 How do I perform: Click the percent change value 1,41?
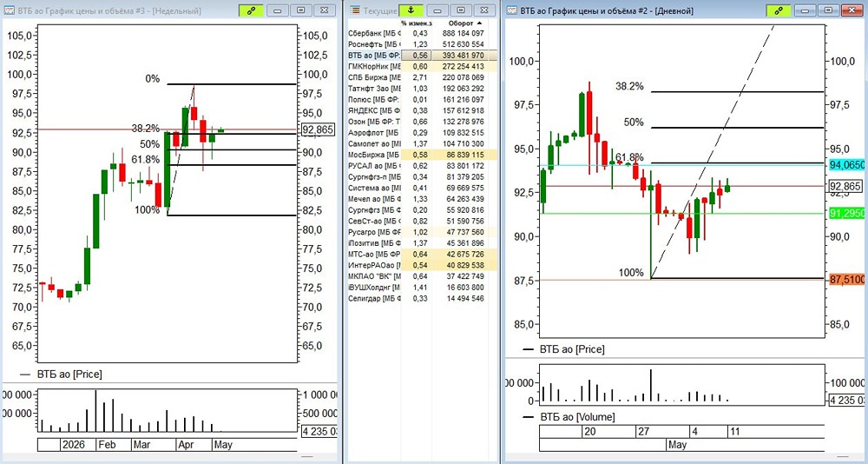point(419,287)
